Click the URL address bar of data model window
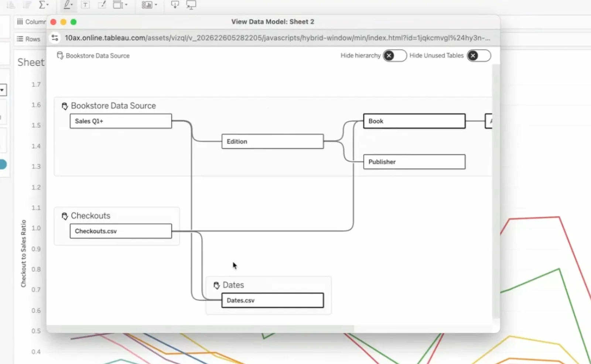591x364 pixels. (277, 38)
